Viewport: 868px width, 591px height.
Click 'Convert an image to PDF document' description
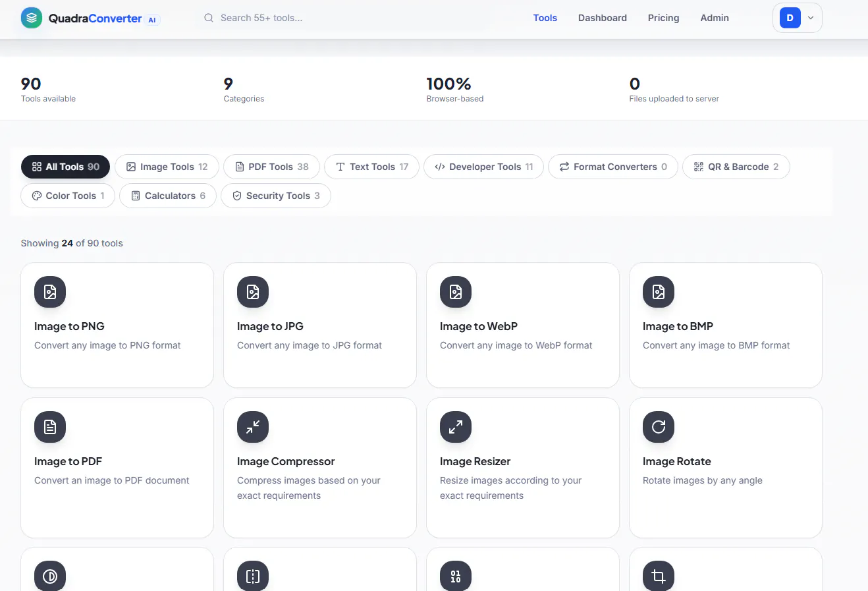tap(112, 480)
